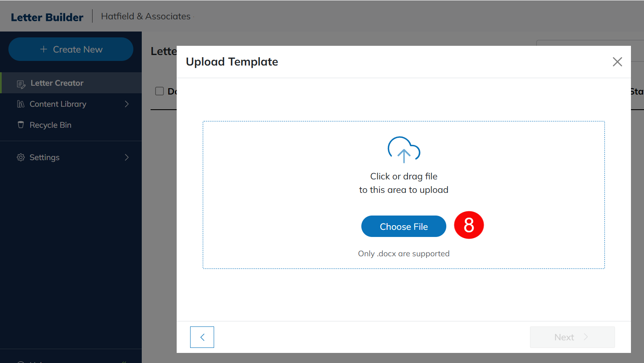The height and width of the screenshot is (363, 644).
Task: Open the Letter Creator menu item
Action: pyautogui.click(x=57, y=83)
